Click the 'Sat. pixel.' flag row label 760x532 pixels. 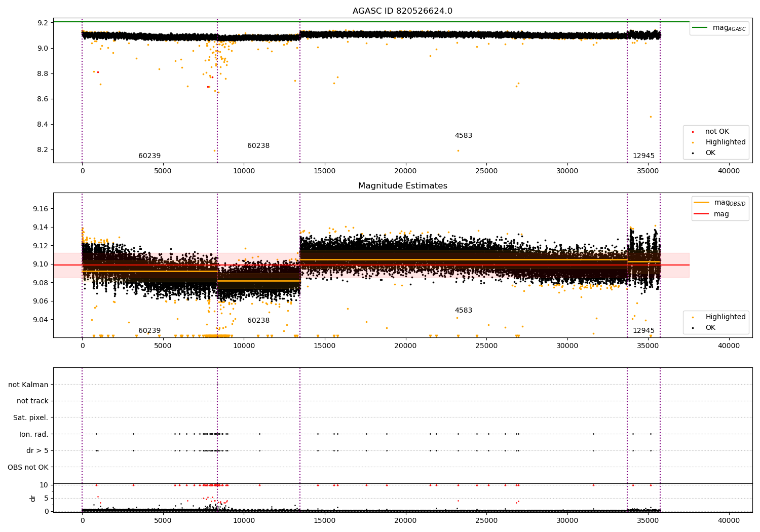coord(31,417)
